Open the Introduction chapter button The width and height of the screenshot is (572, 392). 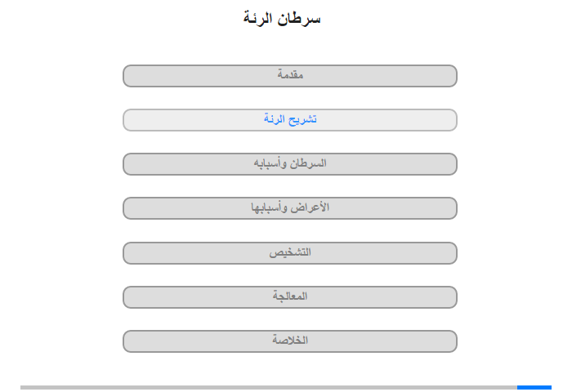(x=290, y=76)
